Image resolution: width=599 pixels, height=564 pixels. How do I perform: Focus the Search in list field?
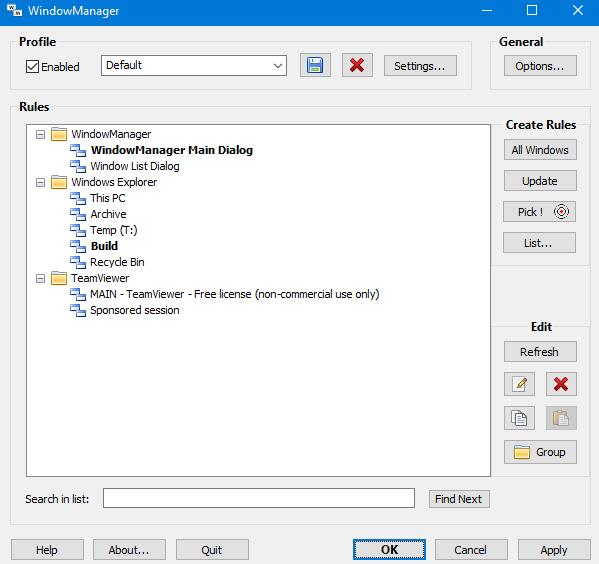pos(259,498)
